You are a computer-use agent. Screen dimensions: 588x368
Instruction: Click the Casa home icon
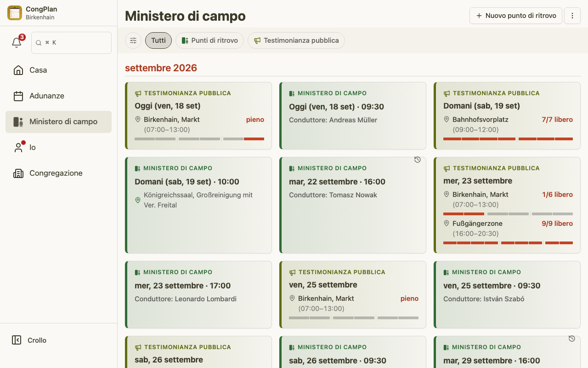pyautogui.click(x=18, y=70)
